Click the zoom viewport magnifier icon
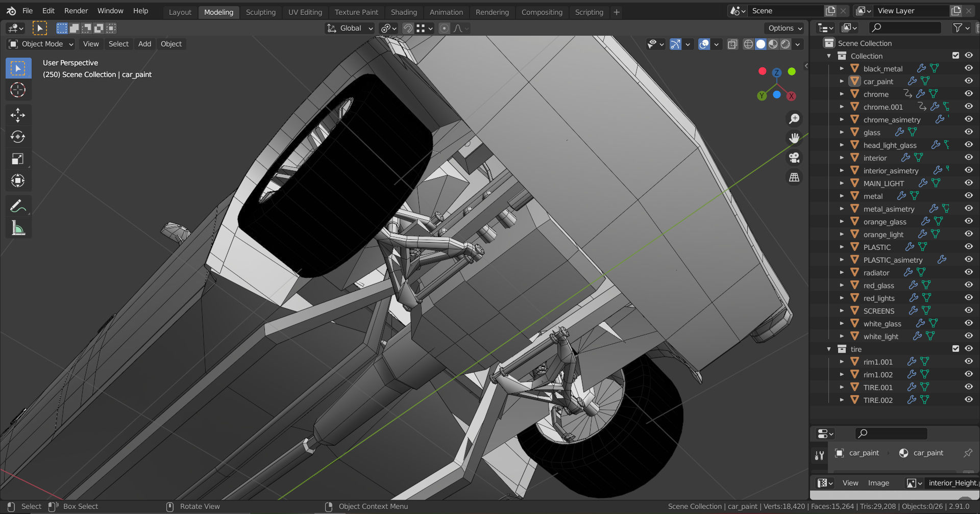 [794, 119]
